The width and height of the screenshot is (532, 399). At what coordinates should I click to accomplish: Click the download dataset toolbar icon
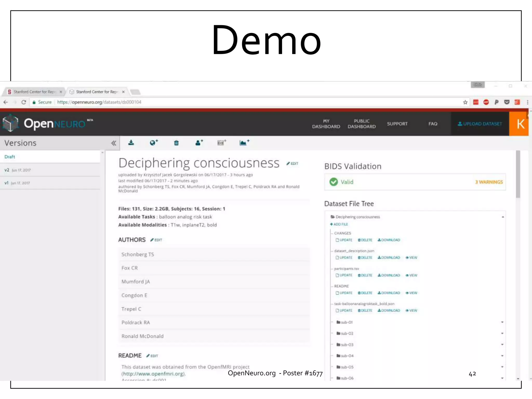[x=131, y=143]
